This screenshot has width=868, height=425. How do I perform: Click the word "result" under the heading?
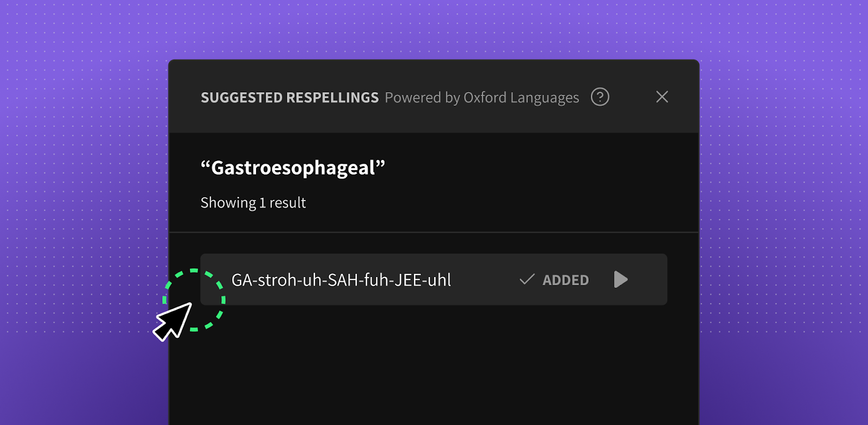[x=288, y=203]
